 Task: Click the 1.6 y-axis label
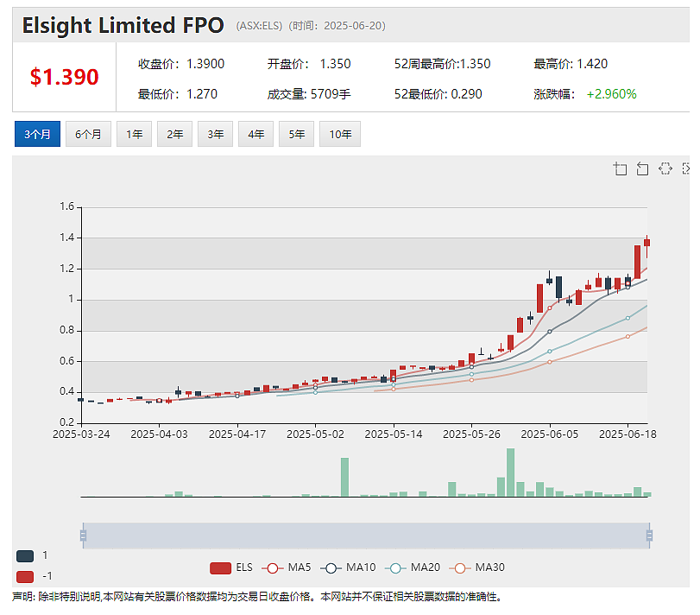pyautogui.click(x=67, y=206)
